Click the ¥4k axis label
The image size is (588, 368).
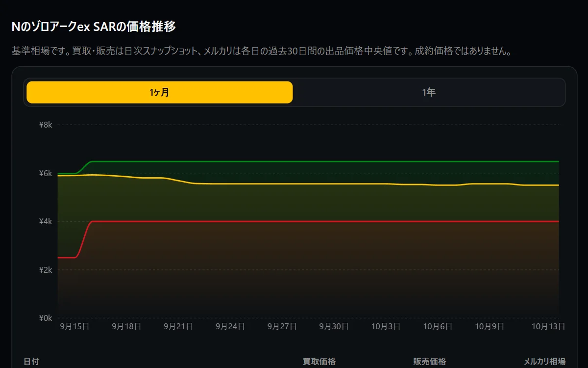[46, 221]
